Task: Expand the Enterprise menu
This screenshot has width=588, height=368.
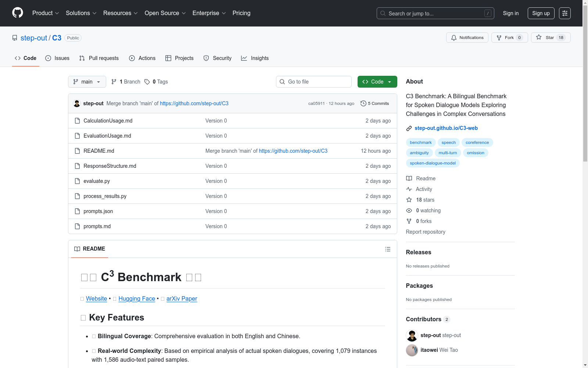Action: tap(209, 13)
